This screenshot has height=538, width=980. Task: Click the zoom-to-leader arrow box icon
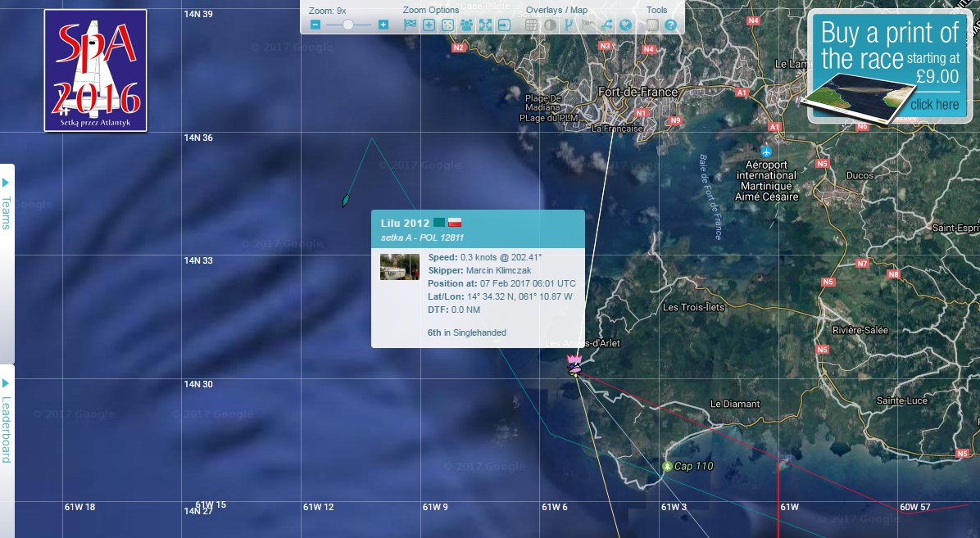tap(504, 25)
